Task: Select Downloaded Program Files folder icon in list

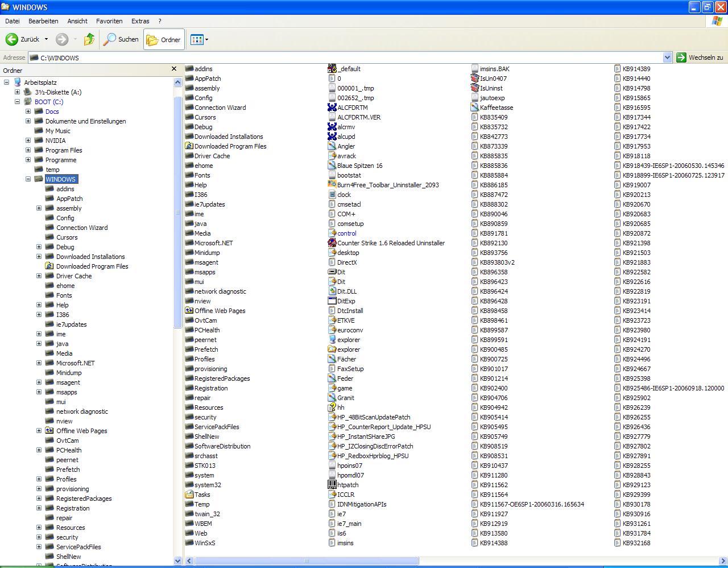Action: 189,146
